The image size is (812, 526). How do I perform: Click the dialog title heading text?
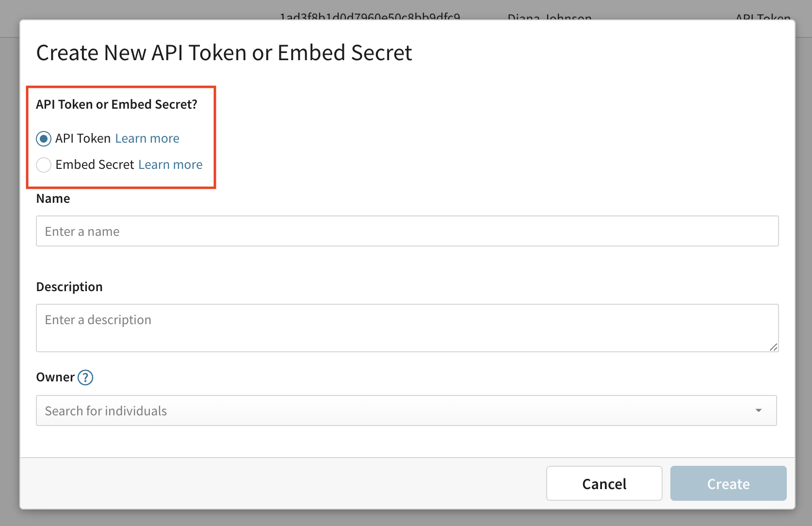224,53
